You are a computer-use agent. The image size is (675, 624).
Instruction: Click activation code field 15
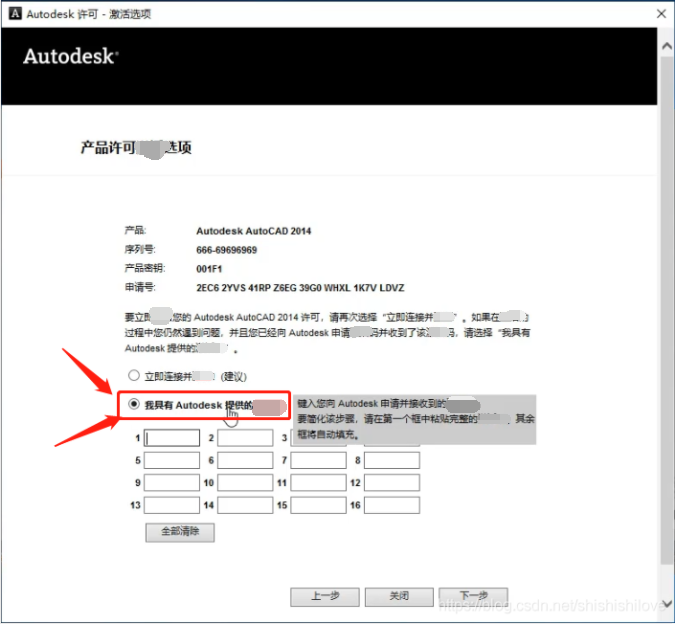318,505
